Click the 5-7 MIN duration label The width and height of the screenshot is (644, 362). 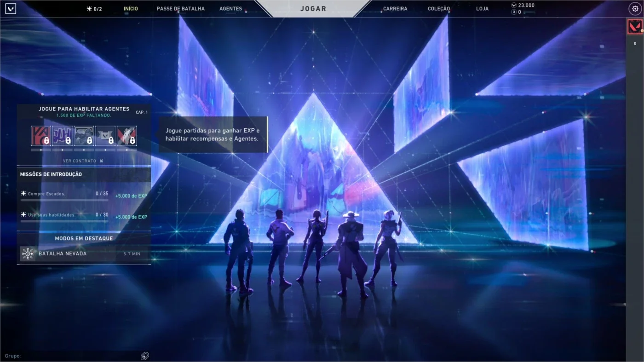[x=132, y=253]
